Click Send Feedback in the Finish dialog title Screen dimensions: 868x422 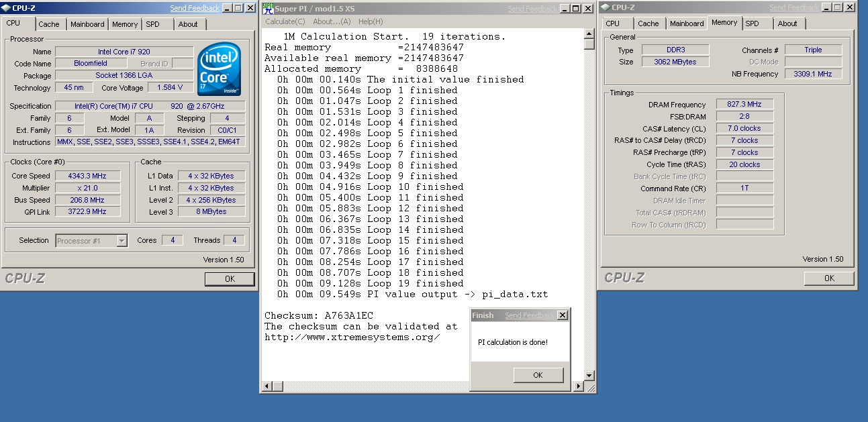(530, 315)
